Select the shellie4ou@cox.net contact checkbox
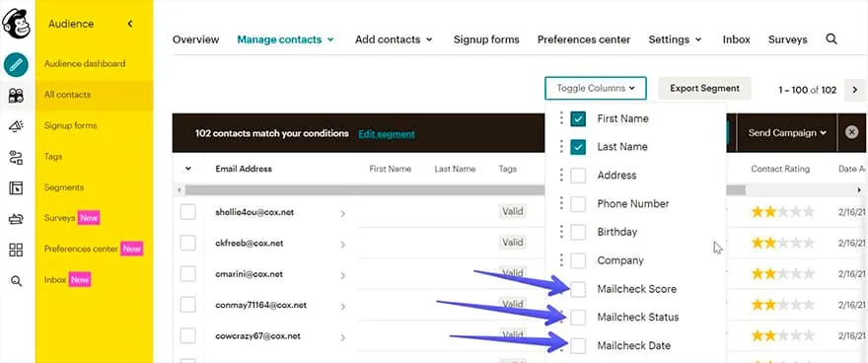Screen dimensions: 868x363 click(187, 211)
